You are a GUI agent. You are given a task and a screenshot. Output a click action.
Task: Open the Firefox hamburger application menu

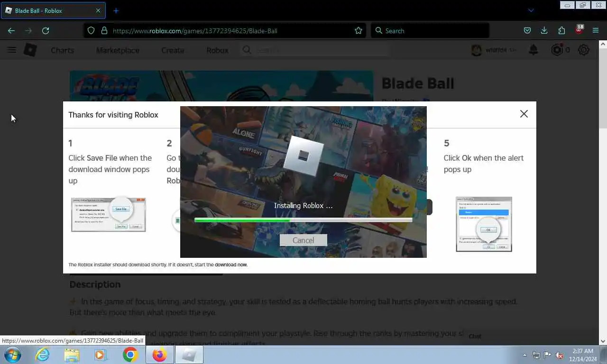point(596,30)
